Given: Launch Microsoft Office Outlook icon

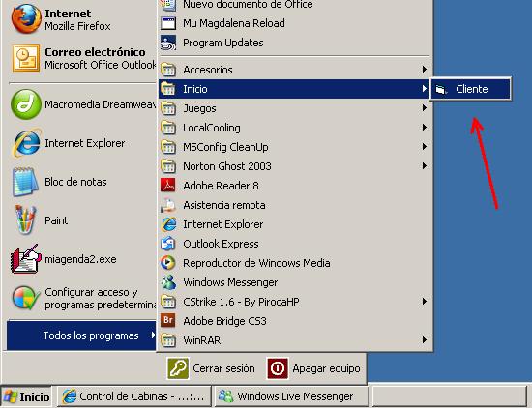Looking at the screenshot, I should [x=26, y=58].
